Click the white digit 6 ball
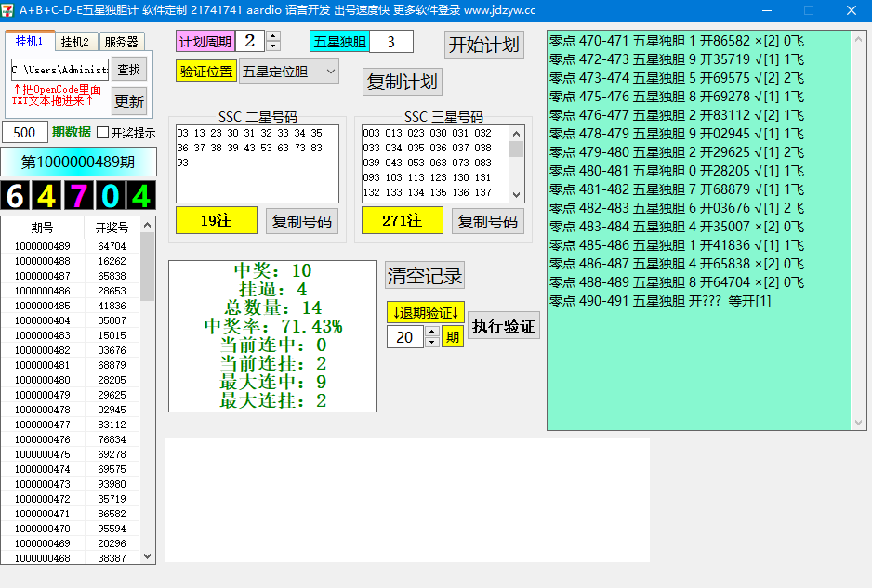 click(15, 196)
